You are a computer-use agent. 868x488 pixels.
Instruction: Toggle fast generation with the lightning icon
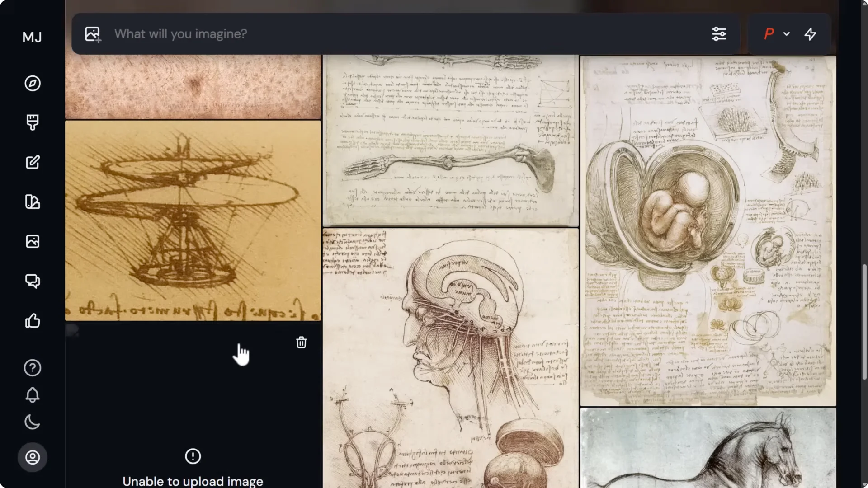click(x=810, y=34)
